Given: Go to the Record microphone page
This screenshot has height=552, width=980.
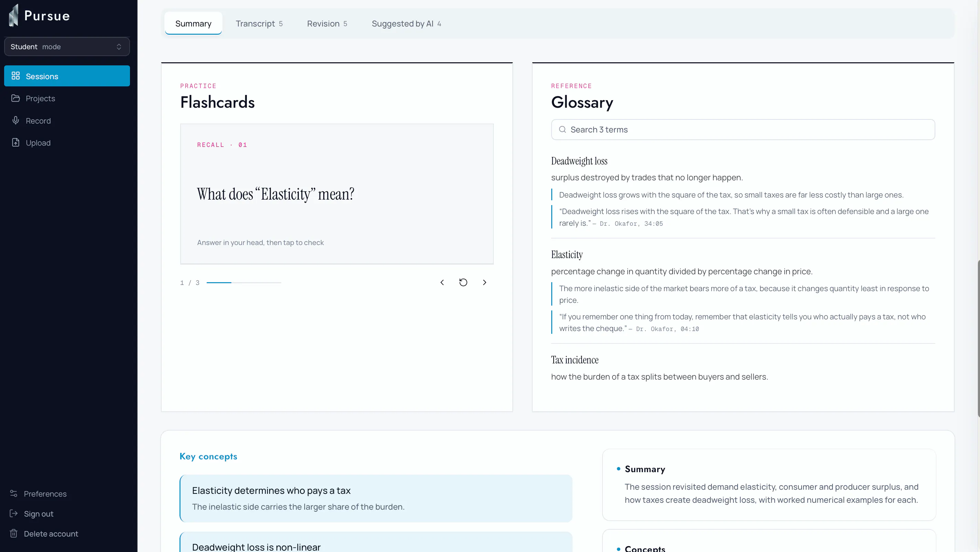Looking at the screenshot, I should (67, 121).
